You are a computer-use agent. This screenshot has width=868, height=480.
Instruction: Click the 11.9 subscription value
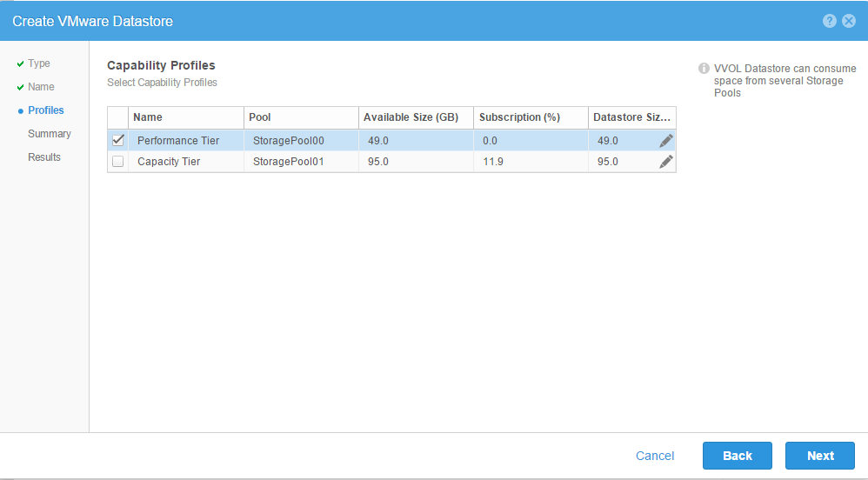pos(492,162)
